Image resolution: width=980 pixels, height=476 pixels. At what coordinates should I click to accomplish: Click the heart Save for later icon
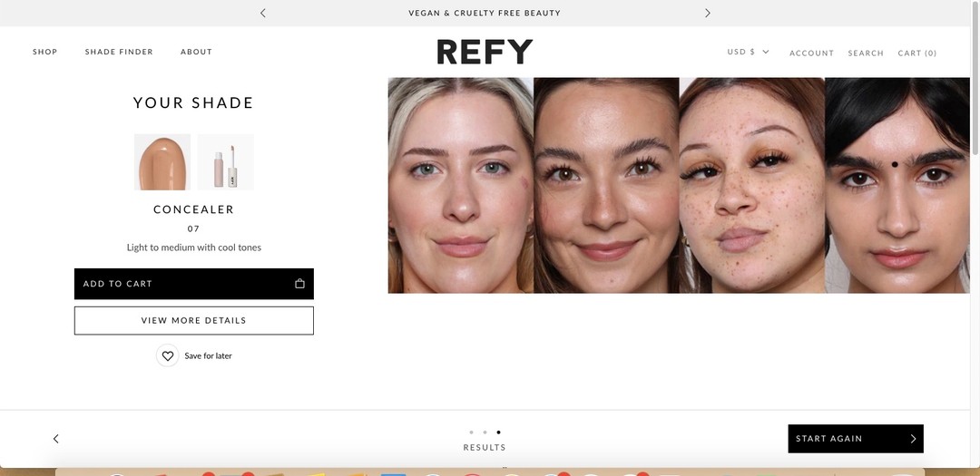point(168,355)
